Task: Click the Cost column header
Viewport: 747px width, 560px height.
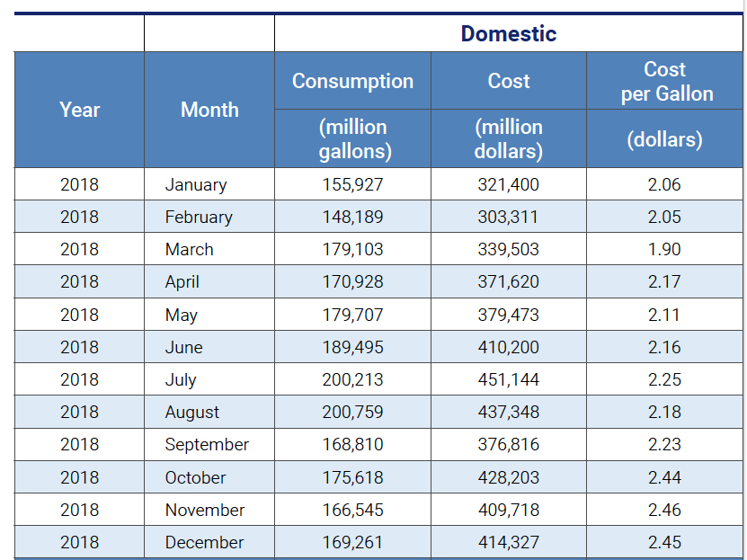Action: tap(509, 81)
